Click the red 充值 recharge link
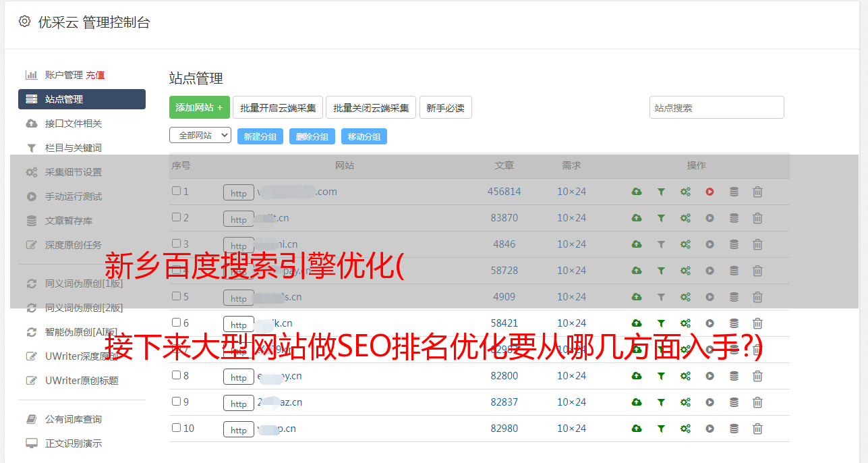Viewport: 868px width, 463px height. [95, 75]
